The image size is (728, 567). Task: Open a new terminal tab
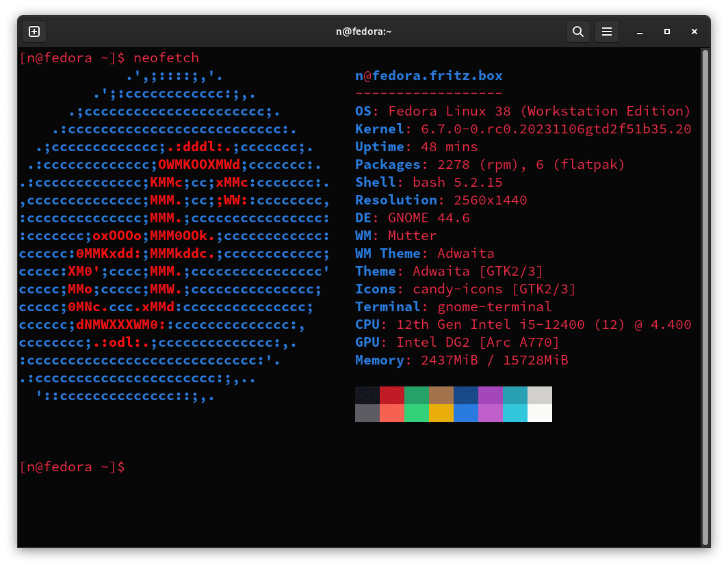(x=34, y=31)
